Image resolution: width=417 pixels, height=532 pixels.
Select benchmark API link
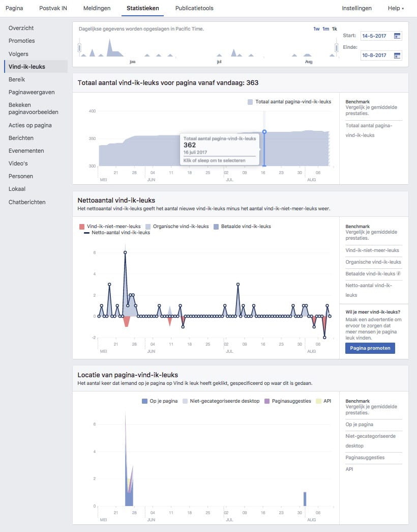click(349, 469)
